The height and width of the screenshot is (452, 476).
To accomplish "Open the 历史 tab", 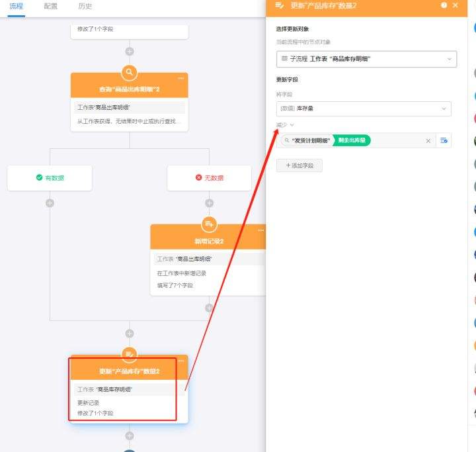I will [x=85, y=7].
